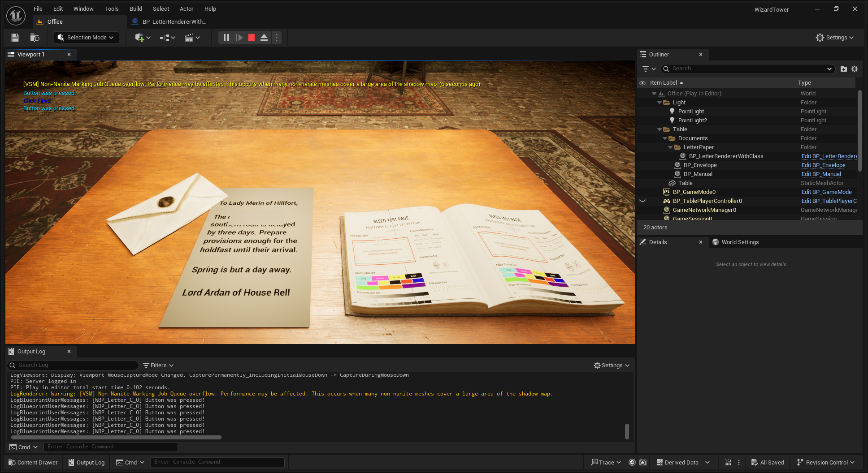The width and height of the screenshot is (868, 473).
Task: Pause the play-in-editor simulation
Action: click(226, 38)
